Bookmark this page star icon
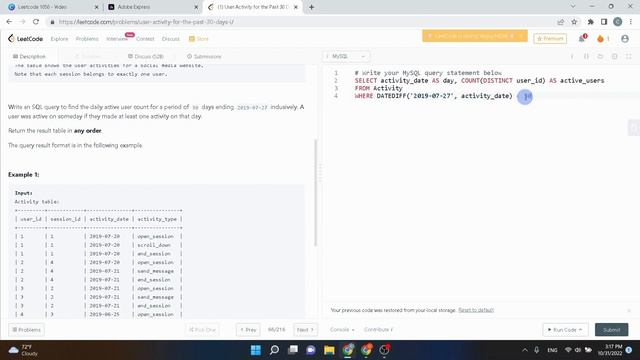The image size is (640, 360). 574,22
